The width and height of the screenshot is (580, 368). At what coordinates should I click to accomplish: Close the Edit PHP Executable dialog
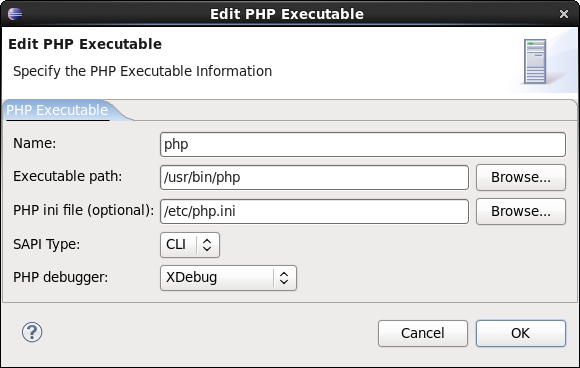click(x=564, y=14)
